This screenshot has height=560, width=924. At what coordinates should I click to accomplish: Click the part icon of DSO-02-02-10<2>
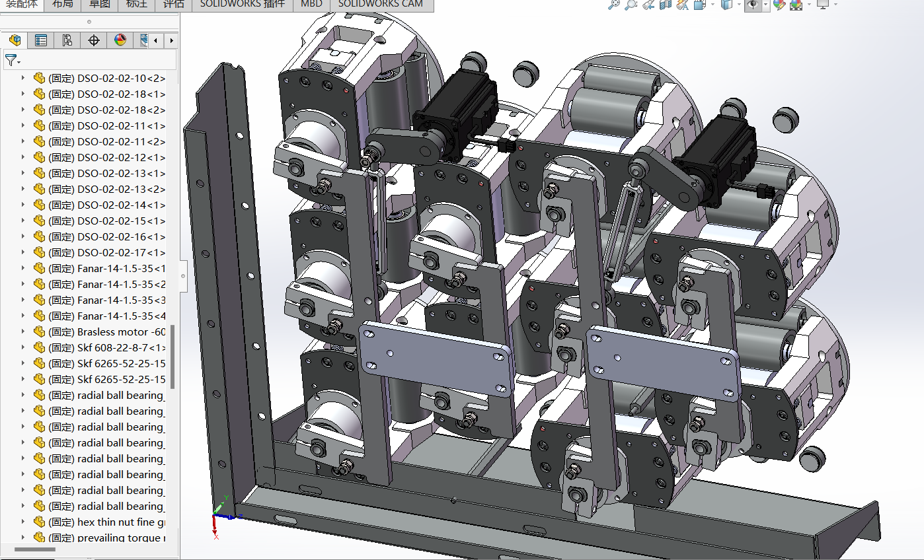point(39,78)
